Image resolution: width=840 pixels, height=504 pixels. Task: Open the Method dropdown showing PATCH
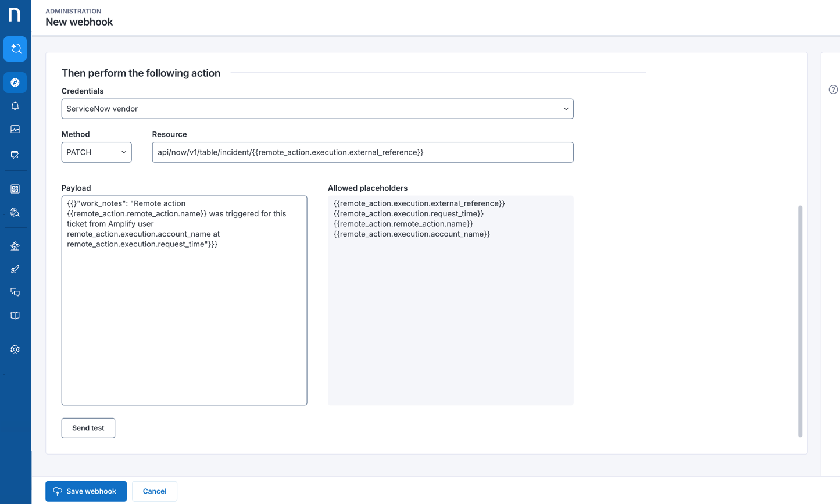click(x=96, y=152)
